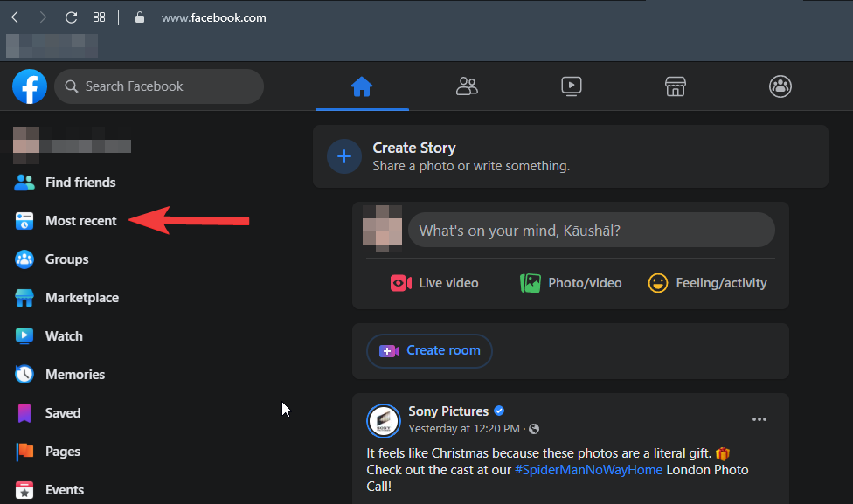Click the address bar lock icon

pyautogui.click(x=140, y=17)
